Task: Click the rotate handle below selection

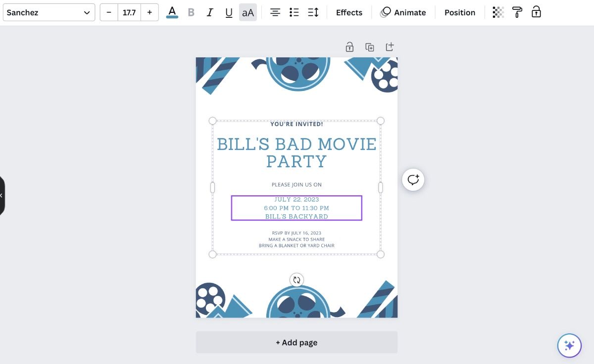Action: [297, 280]
